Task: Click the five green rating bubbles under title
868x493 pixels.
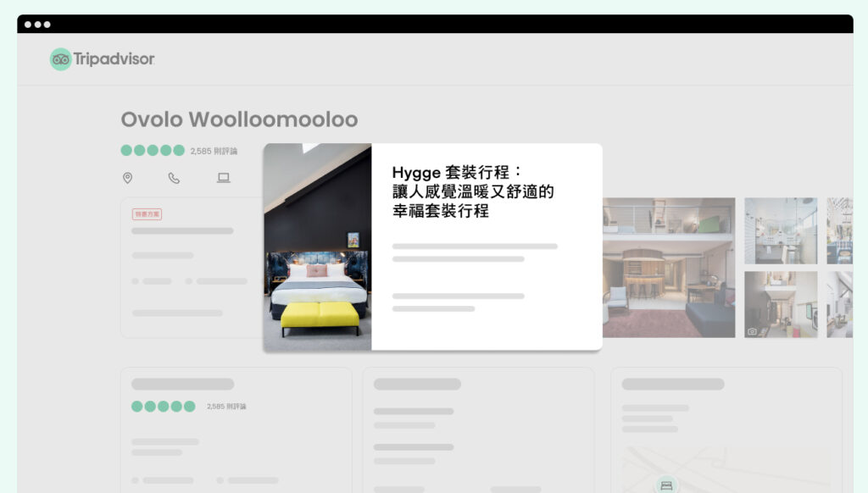Action: click(153, 150)
